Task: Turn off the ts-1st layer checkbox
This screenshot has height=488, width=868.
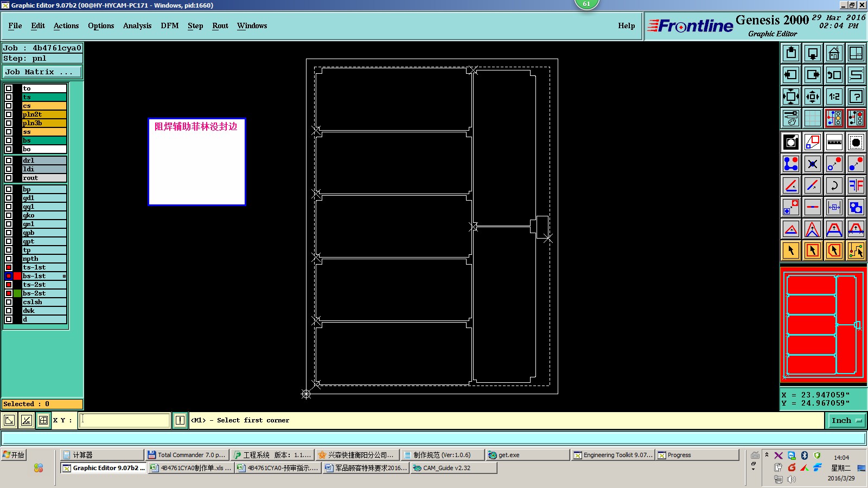Action: 9,267
